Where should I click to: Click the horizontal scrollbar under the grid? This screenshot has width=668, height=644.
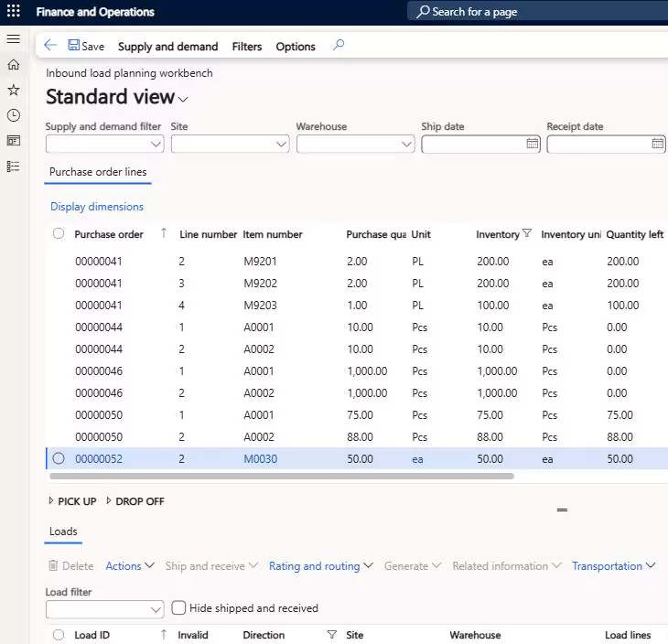281,477
